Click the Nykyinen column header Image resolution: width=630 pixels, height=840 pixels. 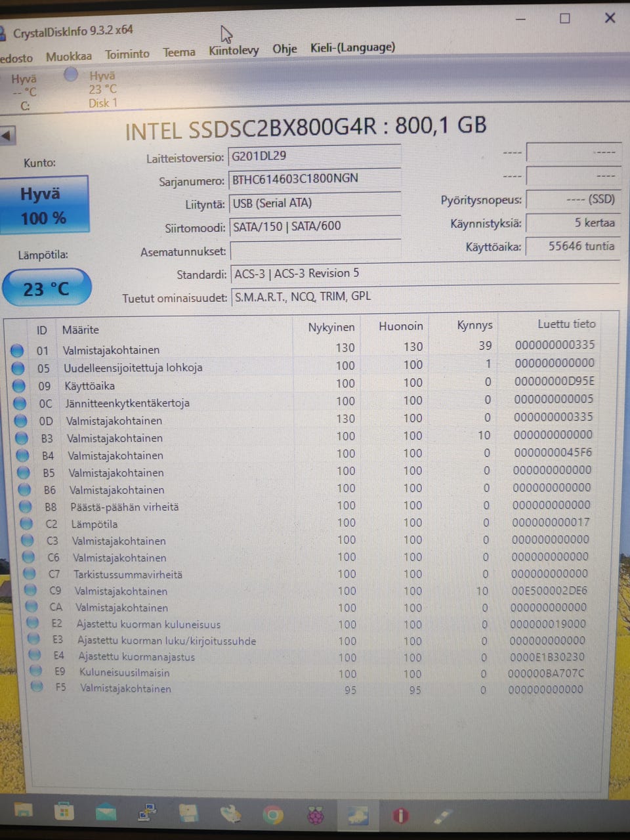coord(331,327)
